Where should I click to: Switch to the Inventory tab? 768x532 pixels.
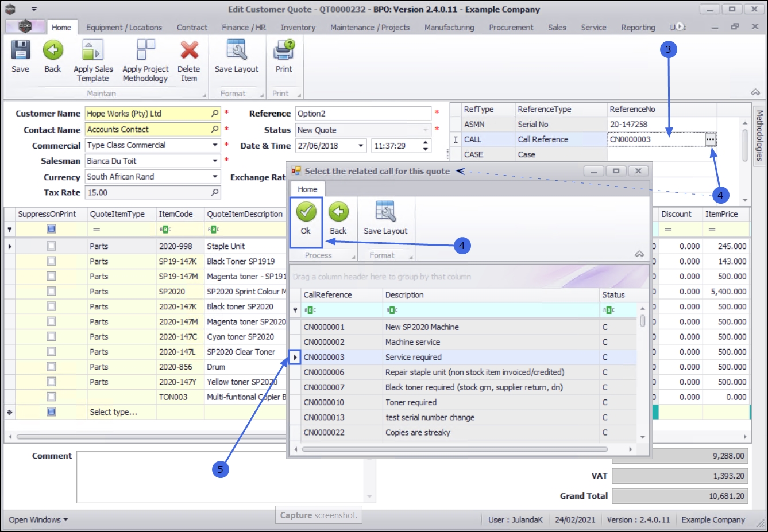(x=298, y=28)
